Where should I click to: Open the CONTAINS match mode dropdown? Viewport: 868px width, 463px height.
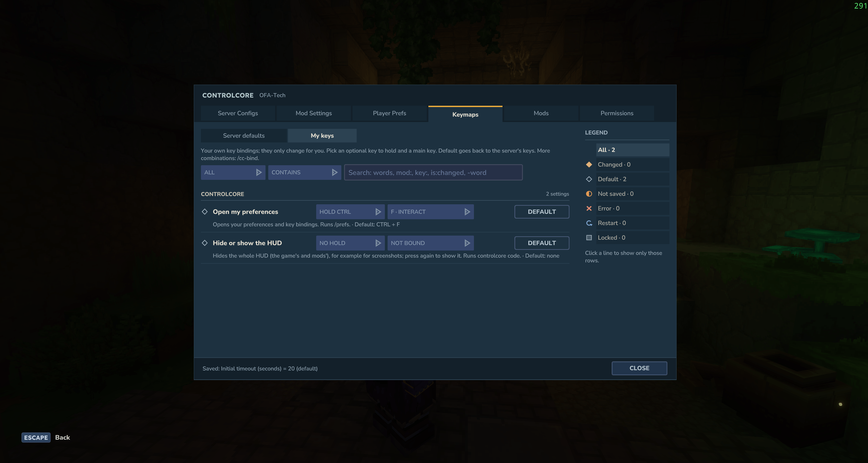pyautogui.click(x=305, y=172)
